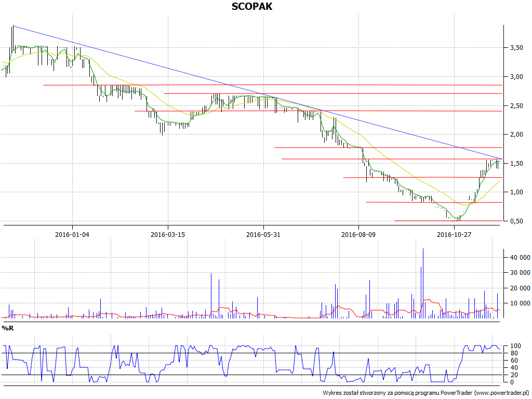Click the 100 level on %R axis

(515, 346)
